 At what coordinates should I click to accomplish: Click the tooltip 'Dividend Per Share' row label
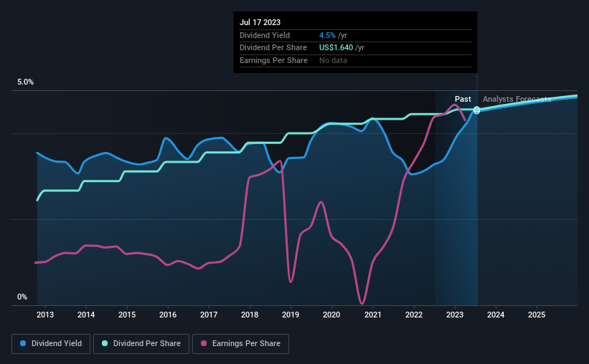pos(273,48)
